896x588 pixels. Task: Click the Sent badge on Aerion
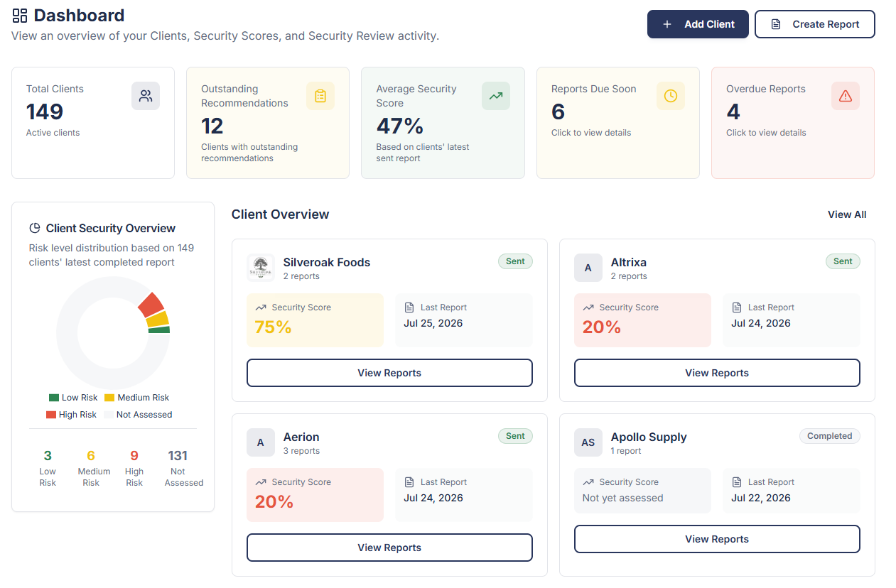coord(515,436)
